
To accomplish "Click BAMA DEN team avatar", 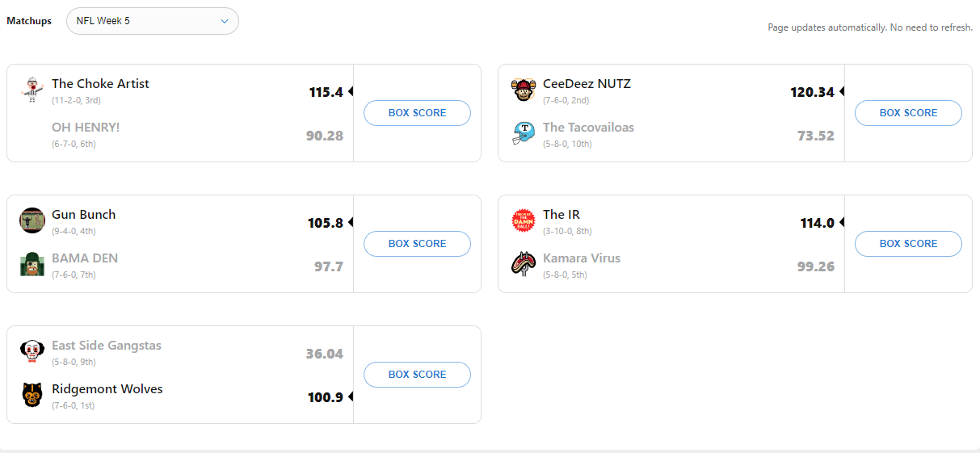I will click(x=32, y=264).
